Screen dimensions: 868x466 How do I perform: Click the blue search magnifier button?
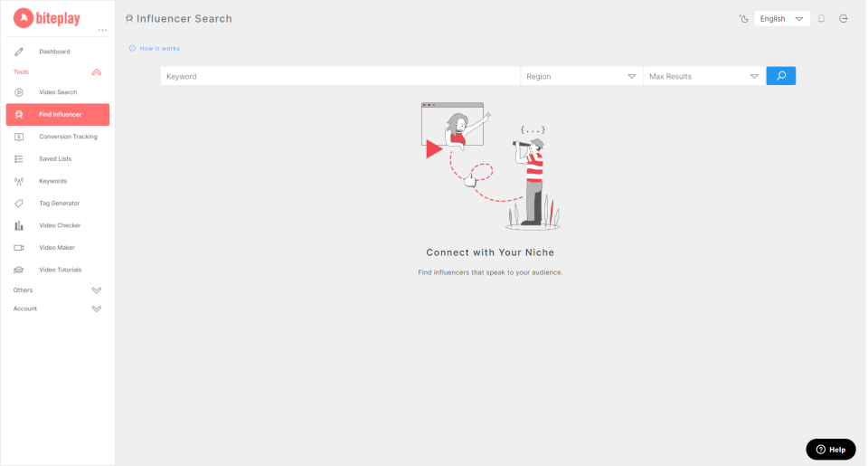(780, 76)
